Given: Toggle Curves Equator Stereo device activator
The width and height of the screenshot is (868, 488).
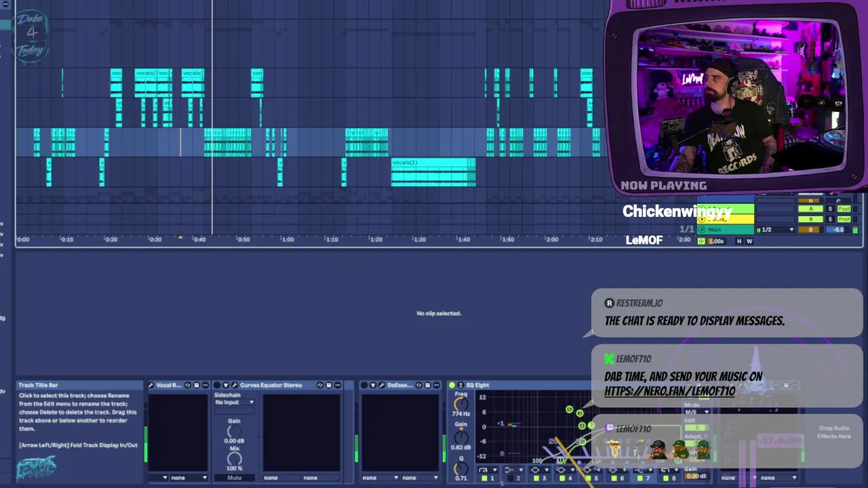Looking at the screenshot, I should pyautogui.click(x=218, y=385).
